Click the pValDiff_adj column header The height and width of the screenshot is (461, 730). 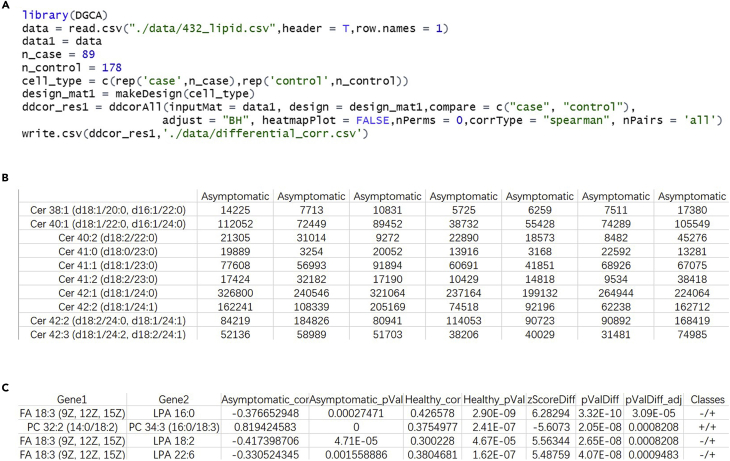[654, 400]
